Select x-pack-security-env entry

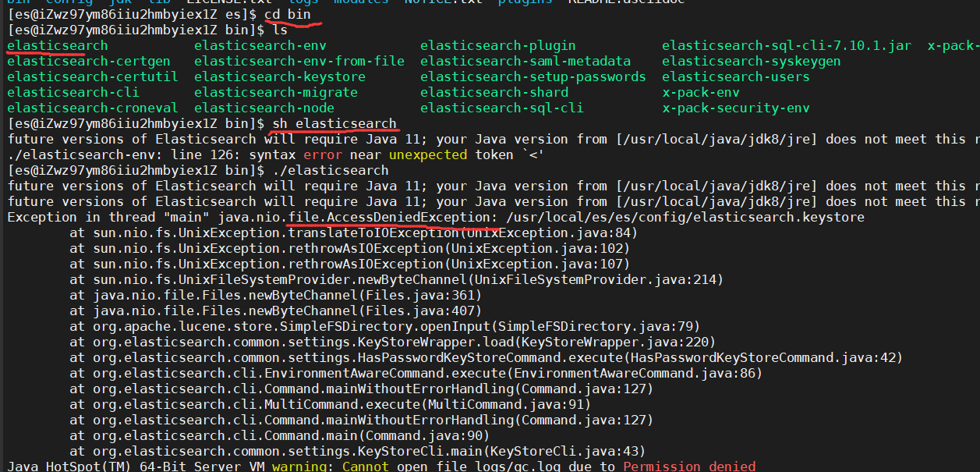[x=736, y=108]
